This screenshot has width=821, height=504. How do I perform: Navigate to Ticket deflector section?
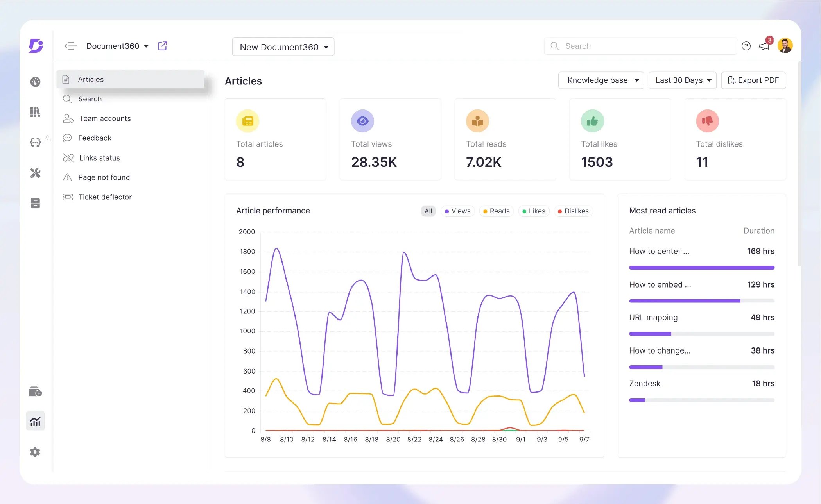pos(105,196)
